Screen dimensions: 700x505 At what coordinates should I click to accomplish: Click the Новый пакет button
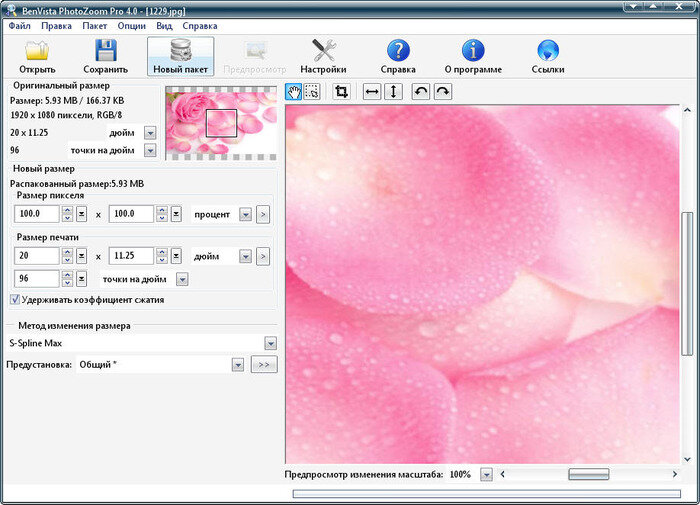point(180,57)
